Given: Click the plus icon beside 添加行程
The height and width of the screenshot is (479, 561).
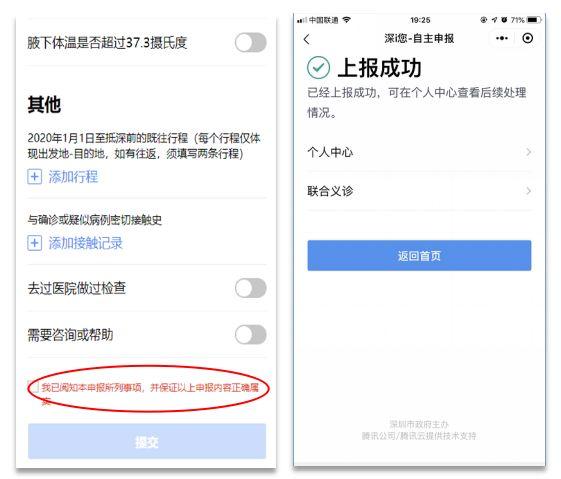Looking at the screenshot, I should (x=35, y=177).
